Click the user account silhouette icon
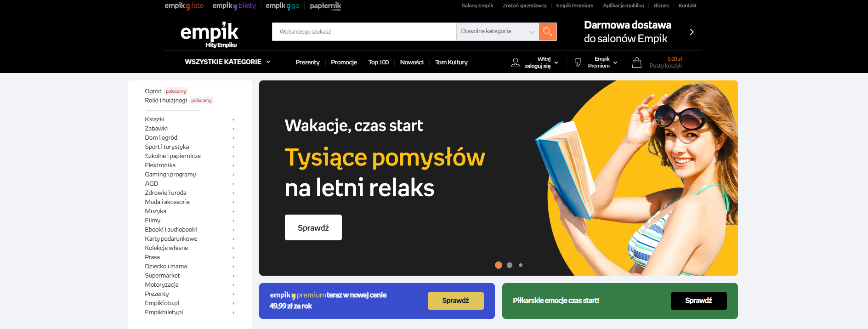The image size is (868, 329). (516, 62)
